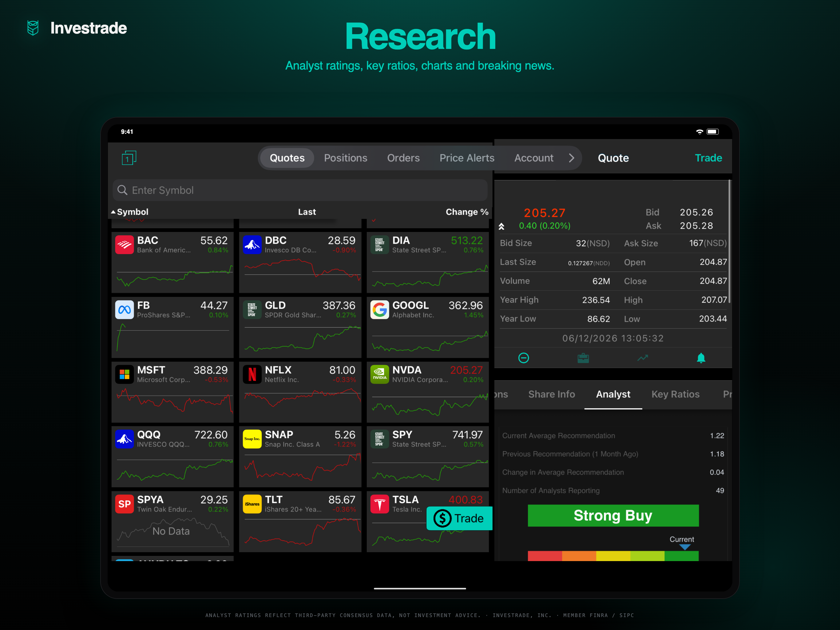Open the chart trend icon
Viewport: 840px width, 630px height.
[643, 358]
